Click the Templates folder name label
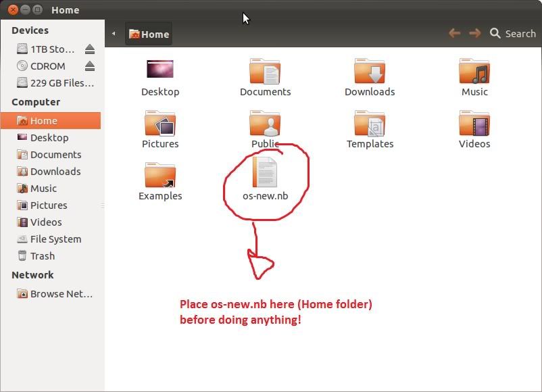Screen dimensions: 542x392 370,144
